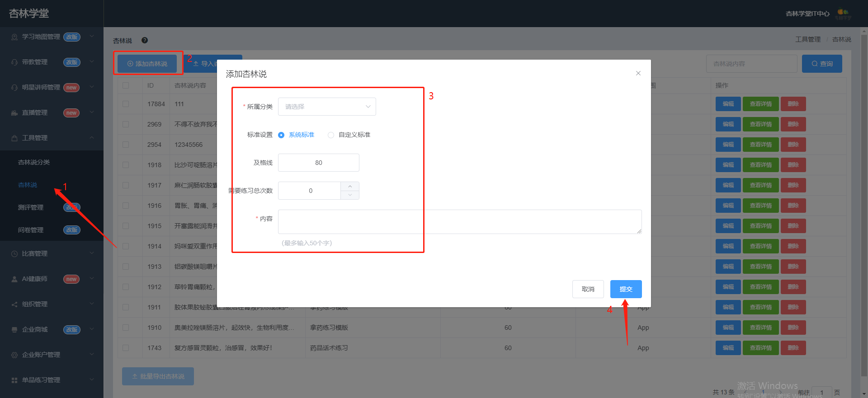Click the 提交 button
The width and height of the screenshot is (868, 398).
pyautogui.click(x=626, y=289)
